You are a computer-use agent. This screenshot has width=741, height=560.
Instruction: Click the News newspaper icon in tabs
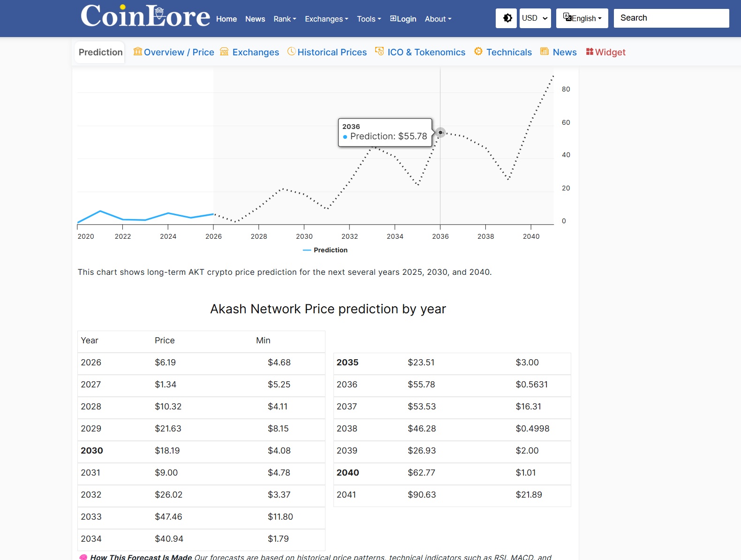pos(544,51)
